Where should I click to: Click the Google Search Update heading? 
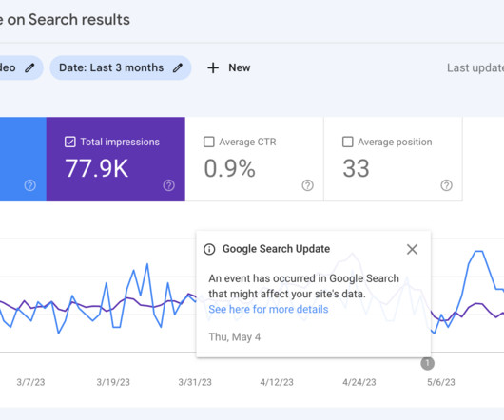(276, 249)
